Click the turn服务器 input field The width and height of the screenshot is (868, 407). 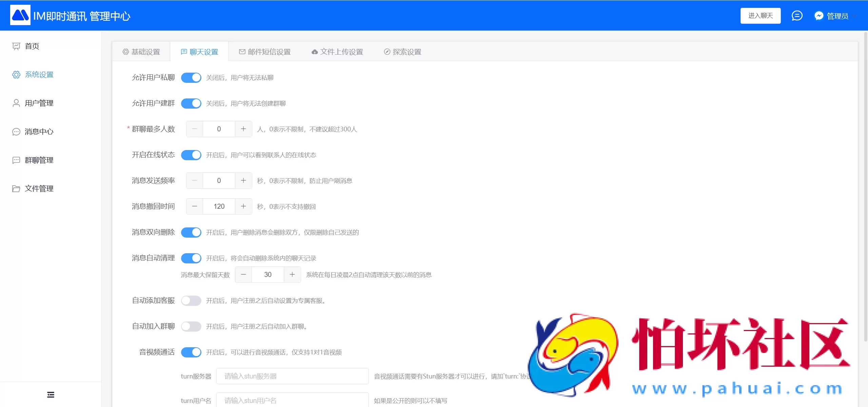click(292, 376)
